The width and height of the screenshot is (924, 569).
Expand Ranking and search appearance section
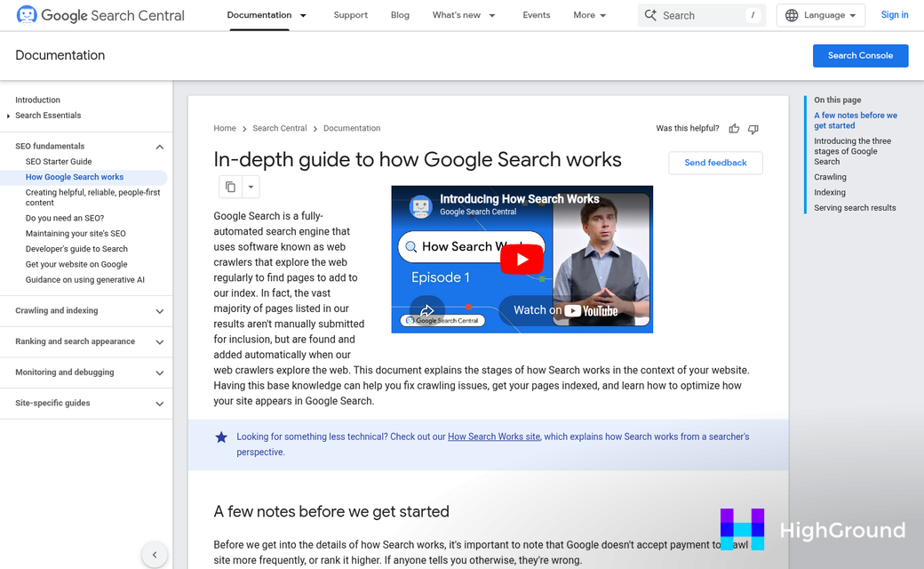[x=160, y=342]
